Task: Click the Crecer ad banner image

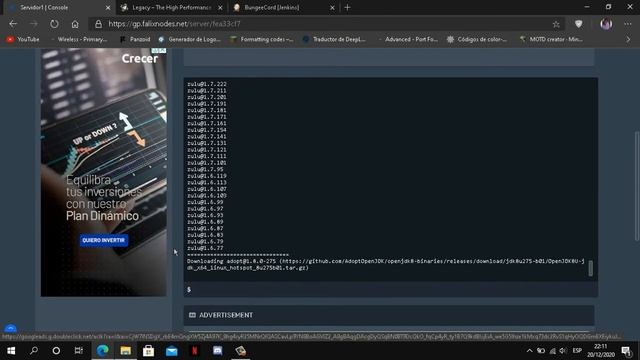Action: click(x=104, y=172)
